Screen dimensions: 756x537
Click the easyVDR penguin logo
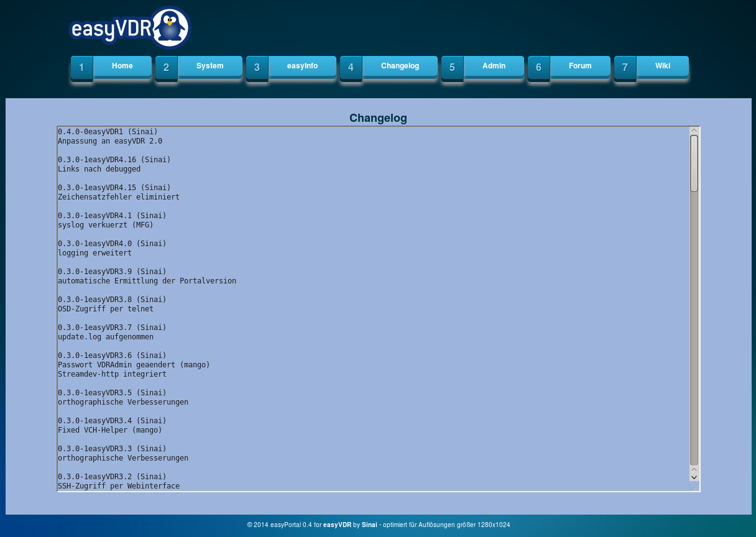point(129,28)
